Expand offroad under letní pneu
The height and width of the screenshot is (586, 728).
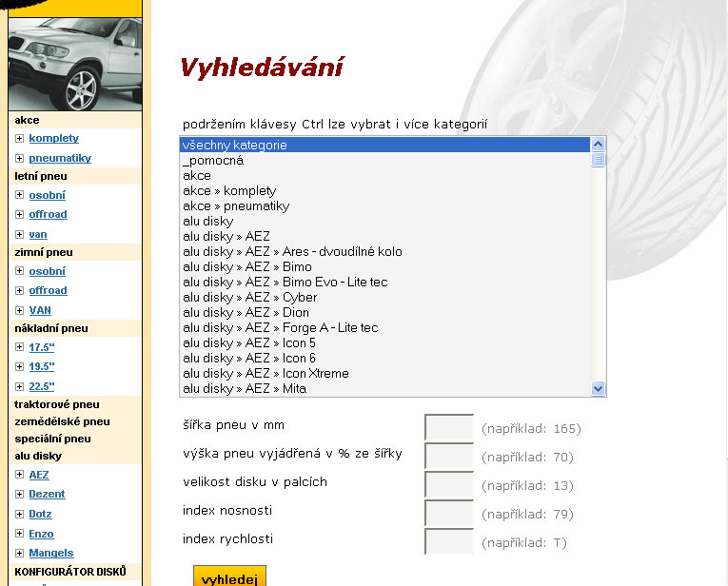(x=19, y=214)
